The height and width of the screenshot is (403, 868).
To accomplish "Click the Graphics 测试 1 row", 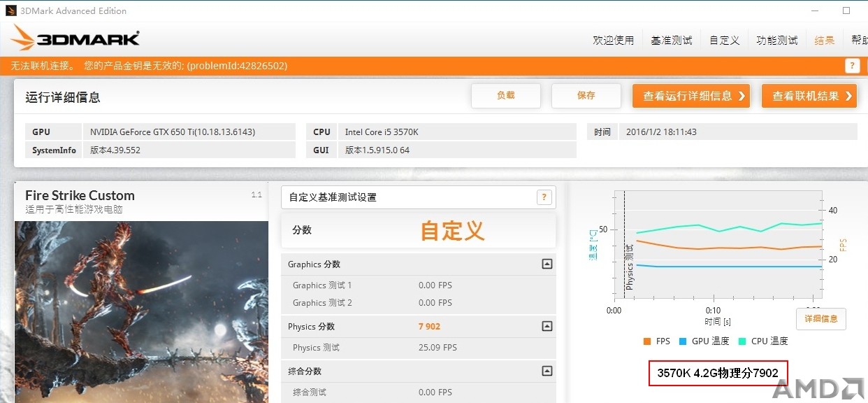I will click(419, 285).
